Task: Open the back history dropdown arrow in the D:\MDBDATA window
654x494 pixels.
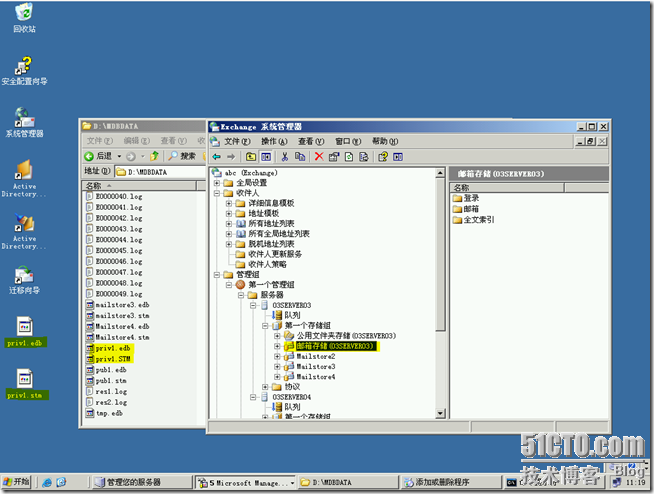Action: point(119,156)
